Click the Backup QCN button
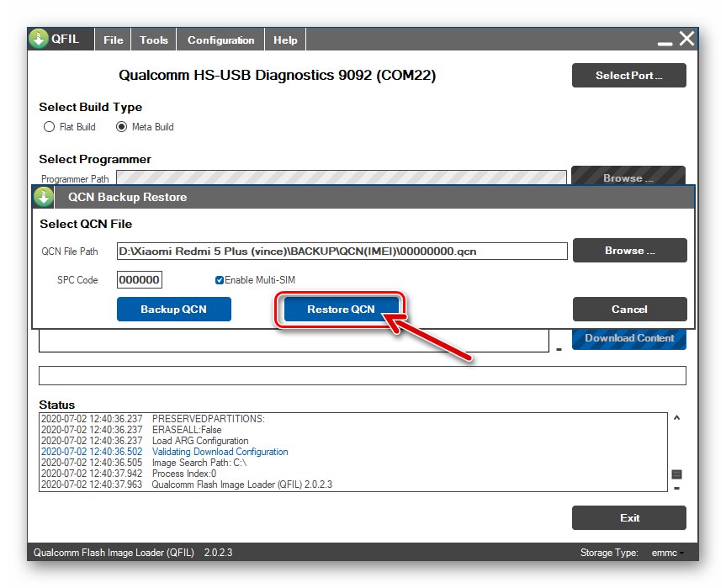This screenshot has width=726, height=588. click(x=173, y=309)
